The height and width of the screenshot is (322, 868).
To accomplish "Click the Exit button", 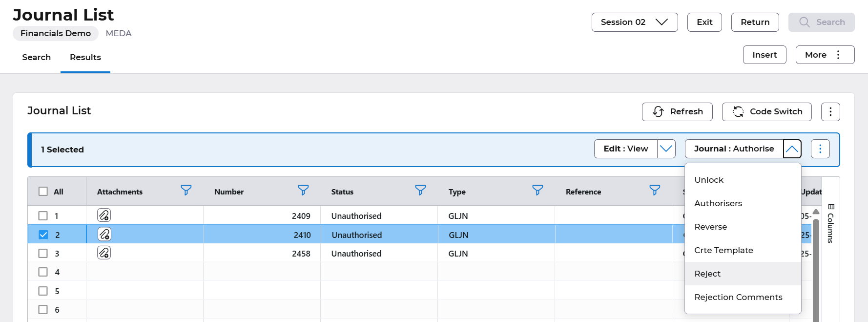I will 704,22.
